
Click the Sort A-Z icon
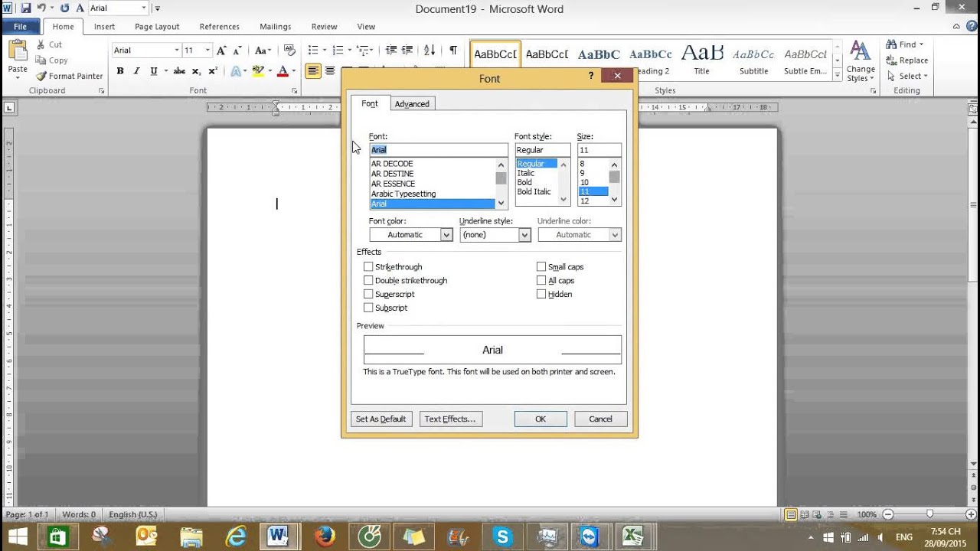(x=430, y=51)
